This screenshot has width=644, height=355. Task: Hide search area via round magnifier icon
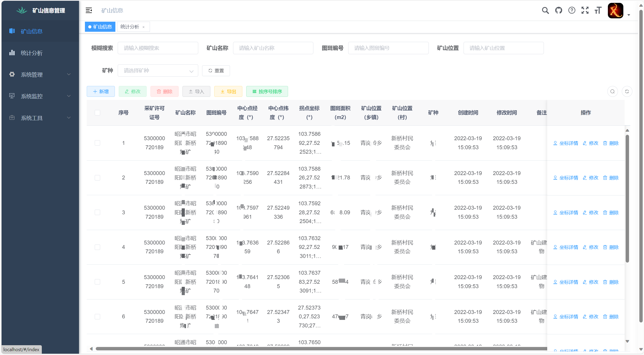[x=612, y=91]
